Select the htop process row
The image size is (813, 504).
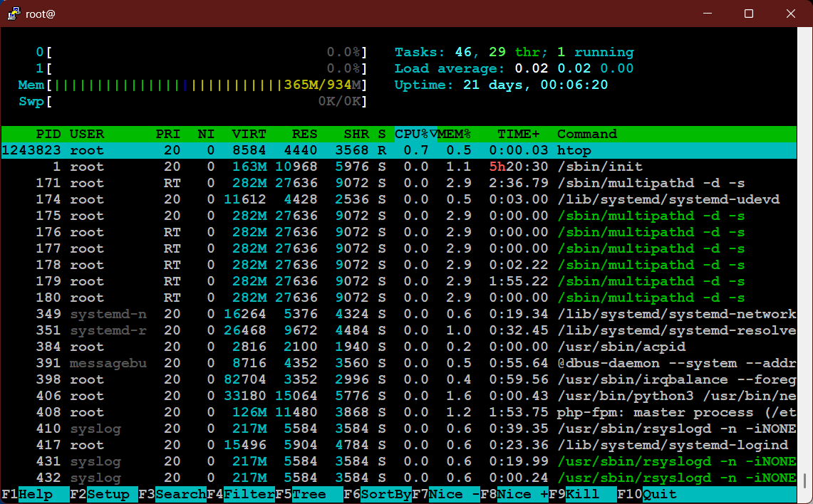(399, 150)
